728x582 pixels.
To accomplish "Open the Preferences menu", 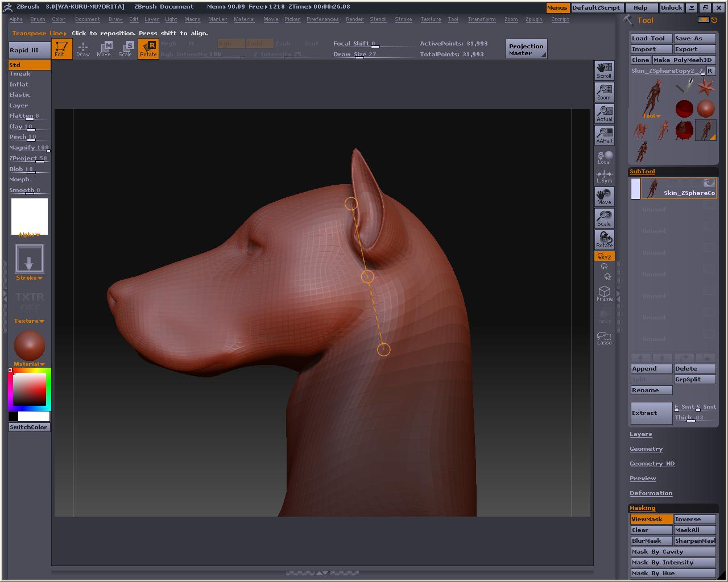I will [322, 19].
